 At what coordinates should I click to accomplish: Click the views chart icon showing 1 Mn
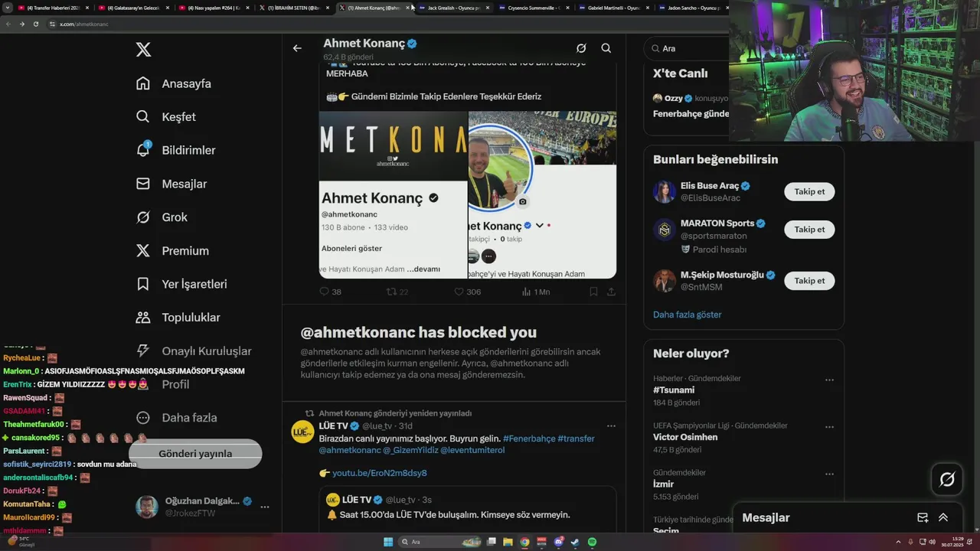point(527,292)
